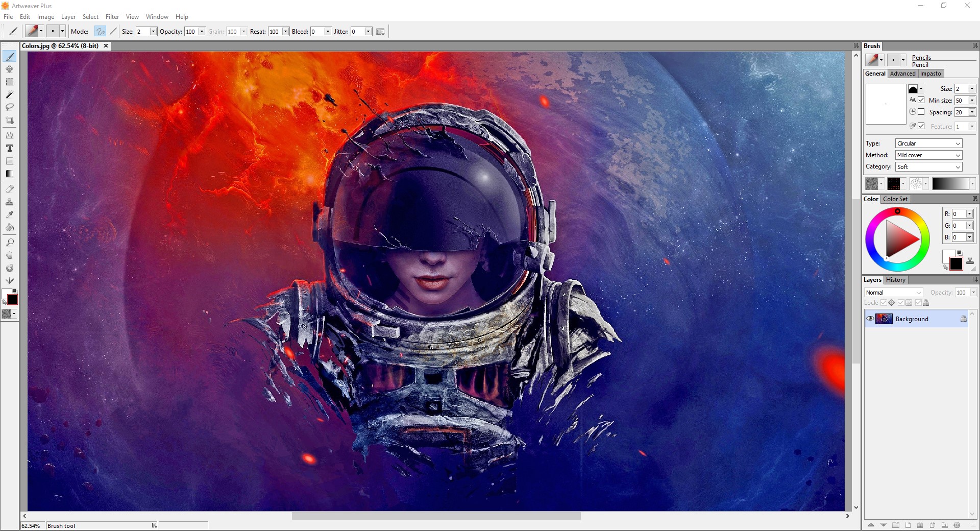Toggle the Min size checkbox in Brush settings
The height and width of the screenshot is (531, 980).
(x=921, y=100)
